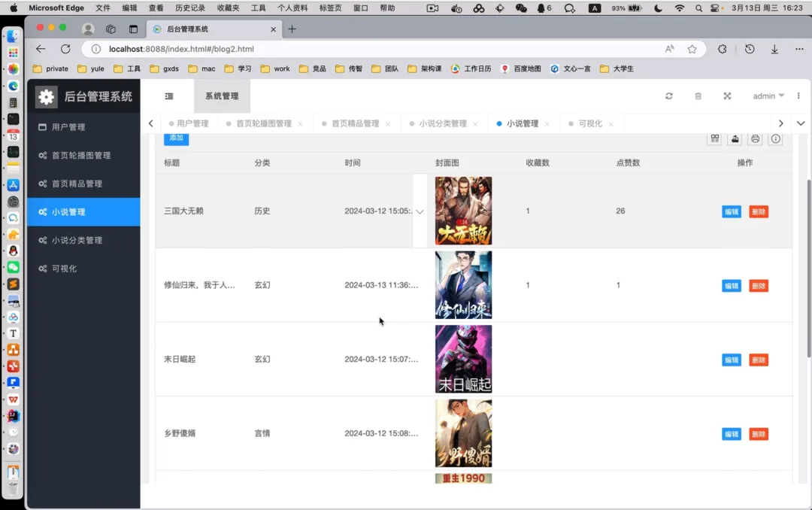Open the 乡野傻婿 cover image
This screenshot has width=812, height=510.
(463, 433)
